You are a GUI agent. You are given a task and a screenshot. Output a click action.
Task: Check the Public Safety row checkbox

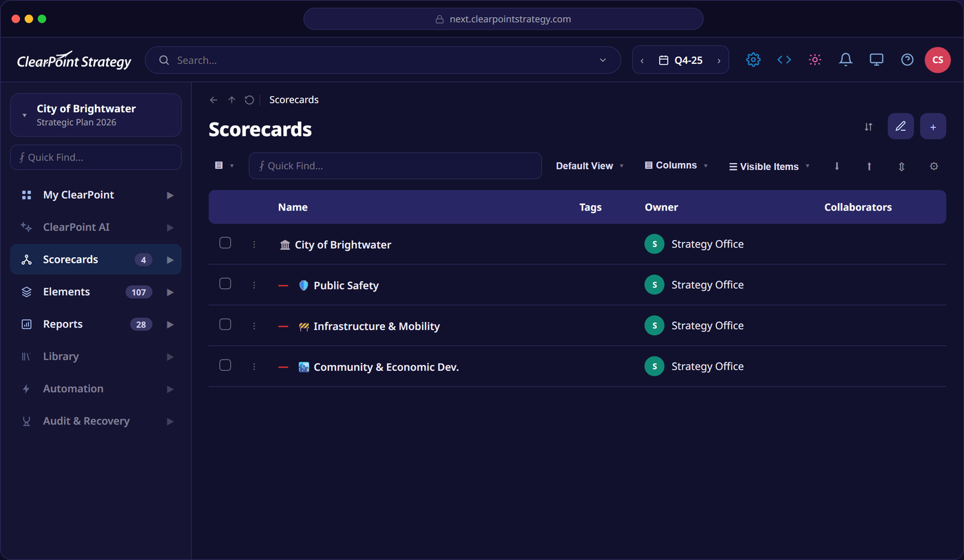(225, 283)
